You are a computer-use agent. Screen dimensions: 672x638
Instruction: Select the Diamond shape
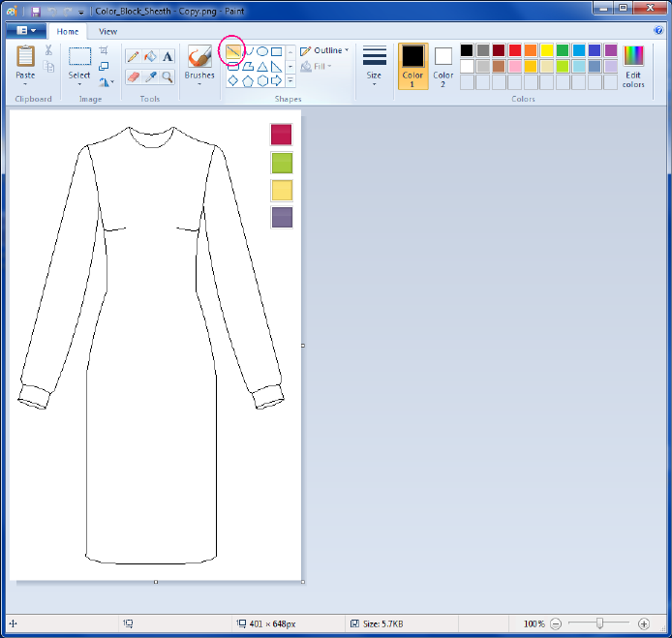(232, 80)
